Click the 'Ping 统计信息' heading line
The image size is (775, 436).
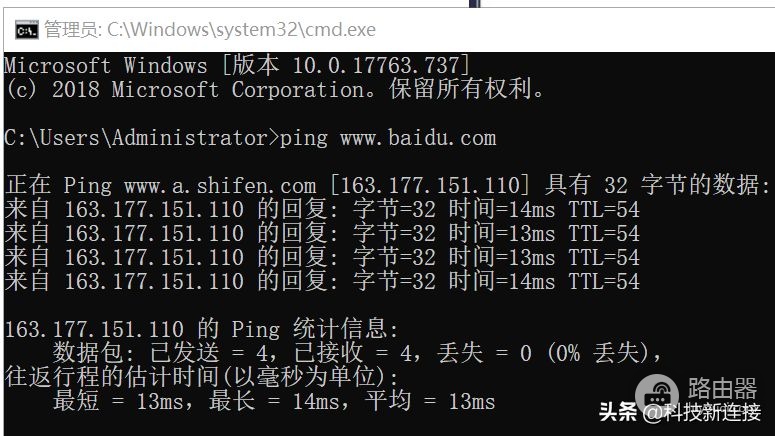pyautogui.click(x=201, y=329)
